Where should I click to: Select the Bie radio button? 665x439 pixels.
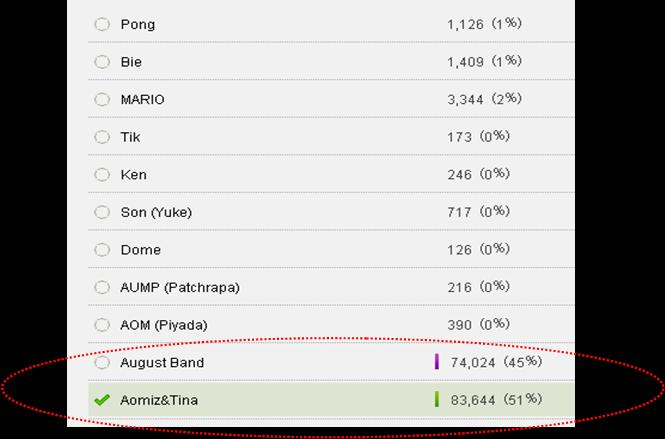click(102, 62)
